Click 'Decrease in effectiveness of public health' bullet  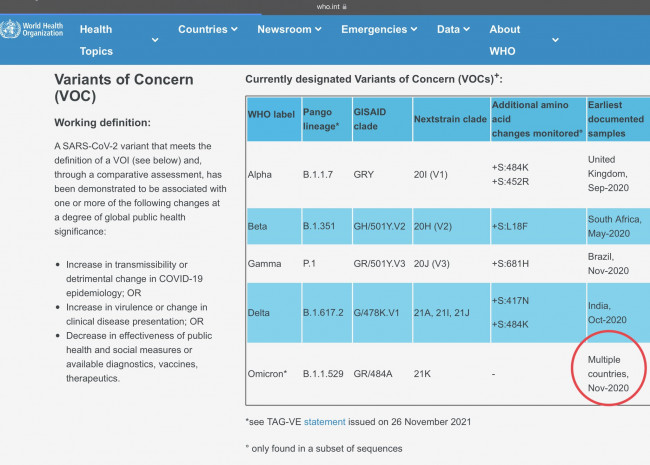pyautogui.click(x=139, y=357)
